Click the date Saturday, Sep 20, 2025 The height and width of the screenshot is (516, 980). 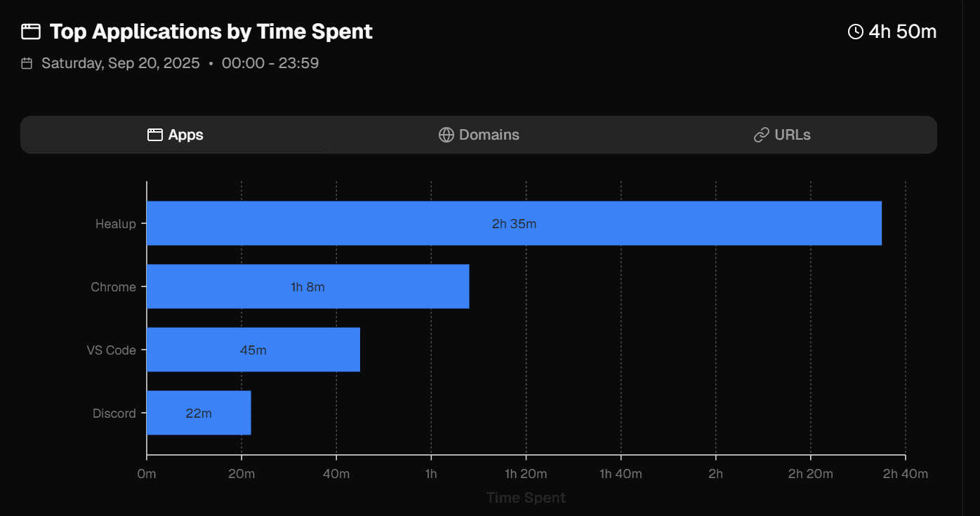[120, 63]
